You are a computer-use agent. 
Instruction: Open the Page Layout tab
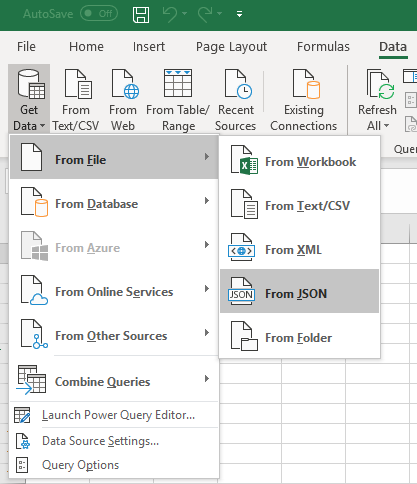tap(231, 47)
